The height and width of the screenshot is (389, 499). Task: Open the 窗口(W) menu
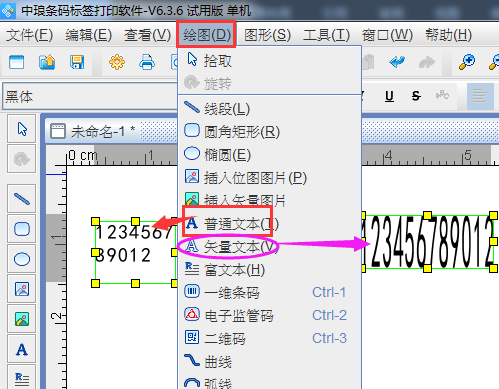click(x=387, y=35)
